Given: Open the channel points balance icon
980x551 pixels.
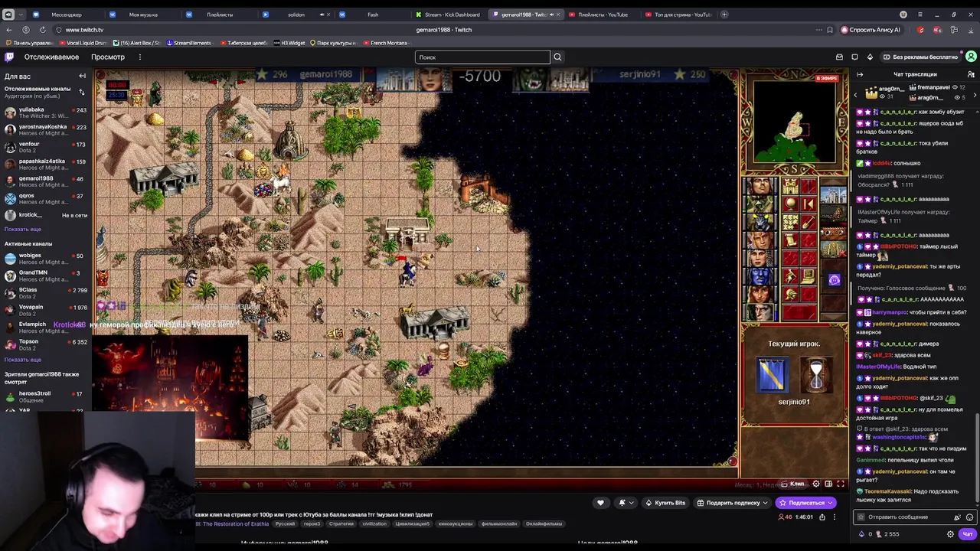Looking at the screenshot, I should [x=878, y=534].
